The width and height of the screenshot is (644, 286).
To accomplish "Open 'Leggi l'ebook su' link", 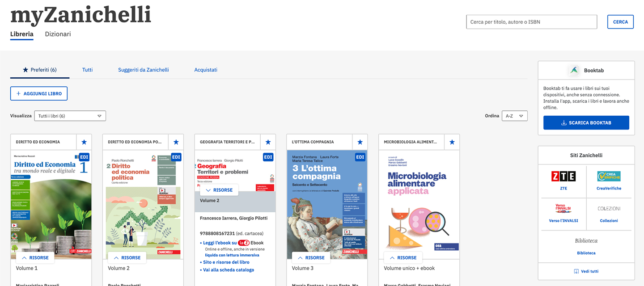I will 220,243.
